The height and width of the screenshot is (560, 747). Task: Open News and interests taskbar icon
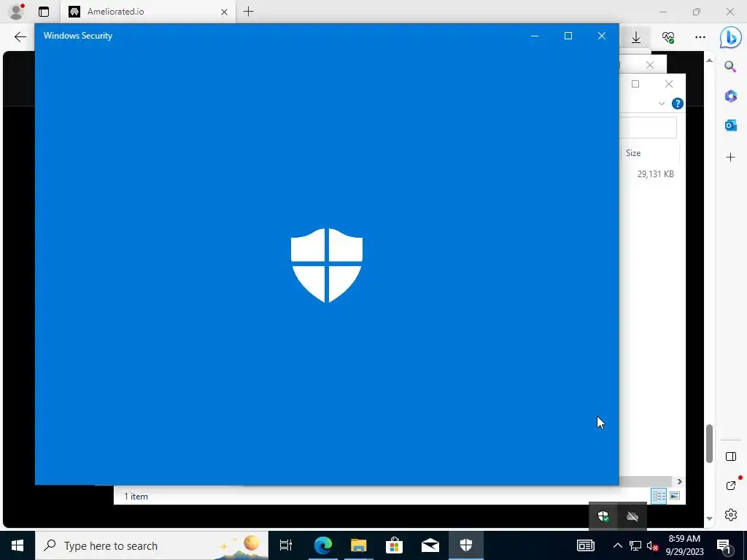click(586, 545)
